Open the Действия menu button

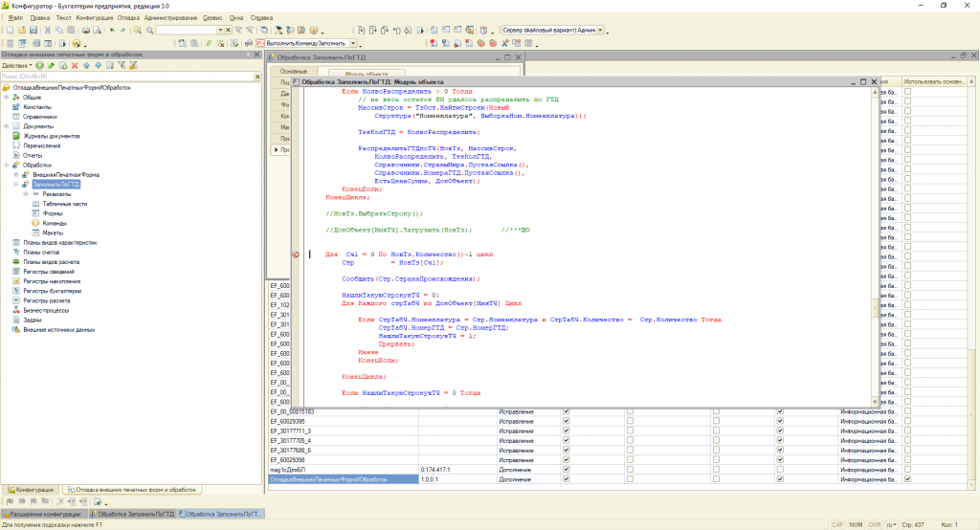17,65
